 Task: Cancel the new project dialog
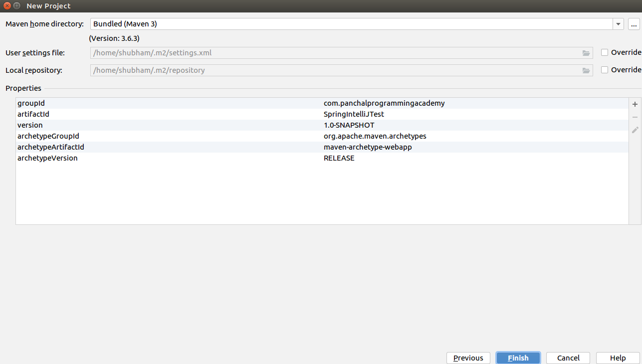tap(568, 358)
